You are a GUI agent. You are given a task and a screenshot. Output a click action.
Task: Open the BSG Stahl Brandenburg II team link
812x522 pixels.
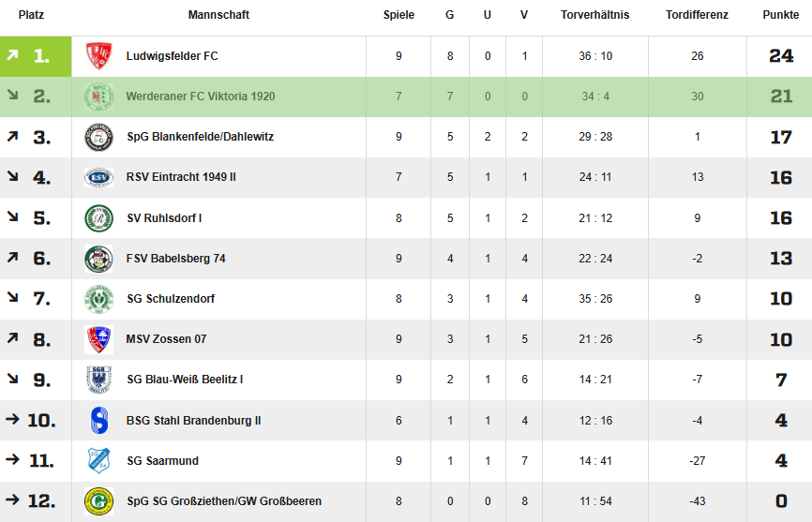click(193, 421)
